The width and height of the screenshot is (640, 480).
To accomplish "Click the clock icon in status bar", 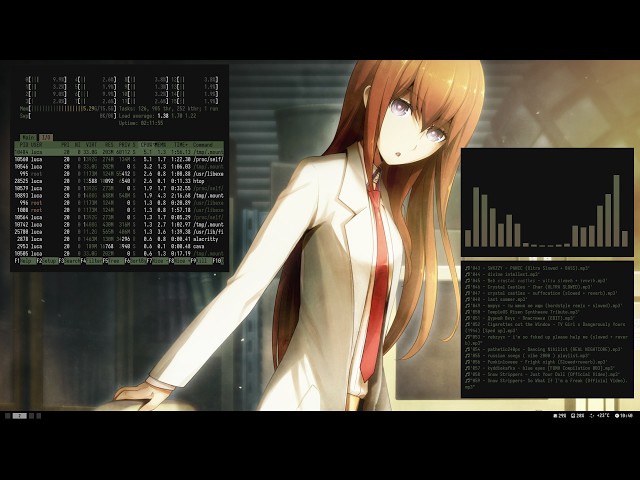I will click(617, 416).
